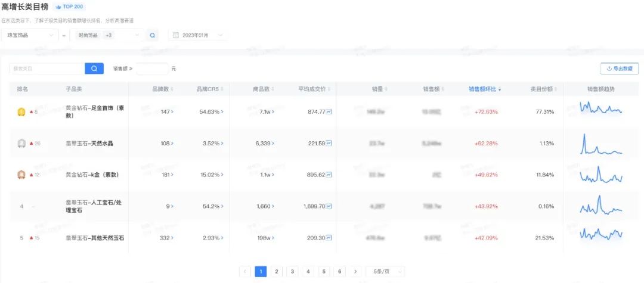This screenshot has height=283, width=644.
Task: Focus the 销售额 > amount input
Action: pyautogui.click(x=152, y=69)
